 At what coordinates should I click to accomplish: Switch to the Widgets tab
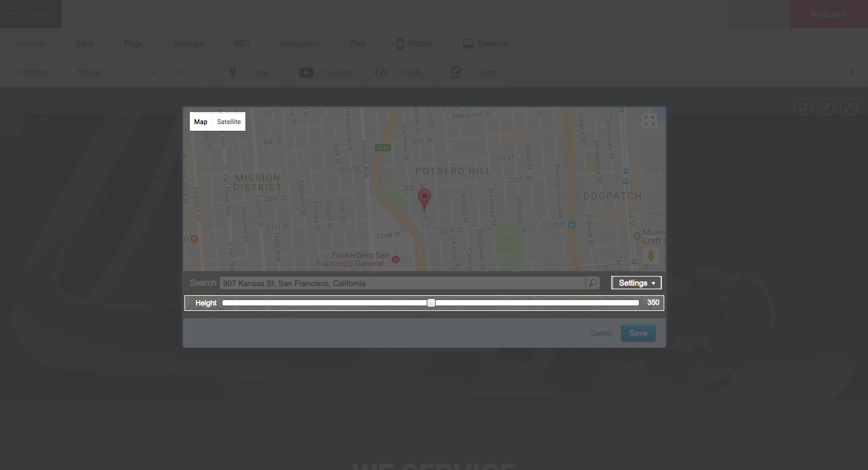click(x=30, y=43)
